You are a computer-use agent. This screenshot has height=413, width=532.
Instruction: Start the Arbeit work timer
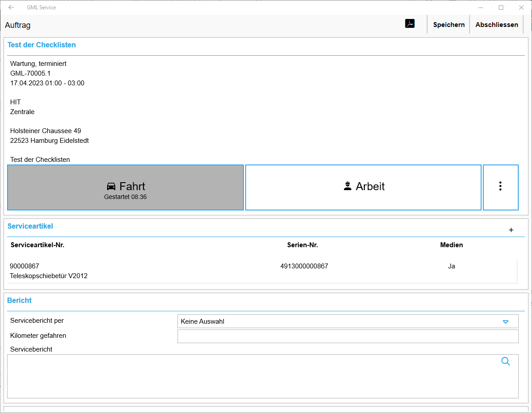(x=363, y=187)
